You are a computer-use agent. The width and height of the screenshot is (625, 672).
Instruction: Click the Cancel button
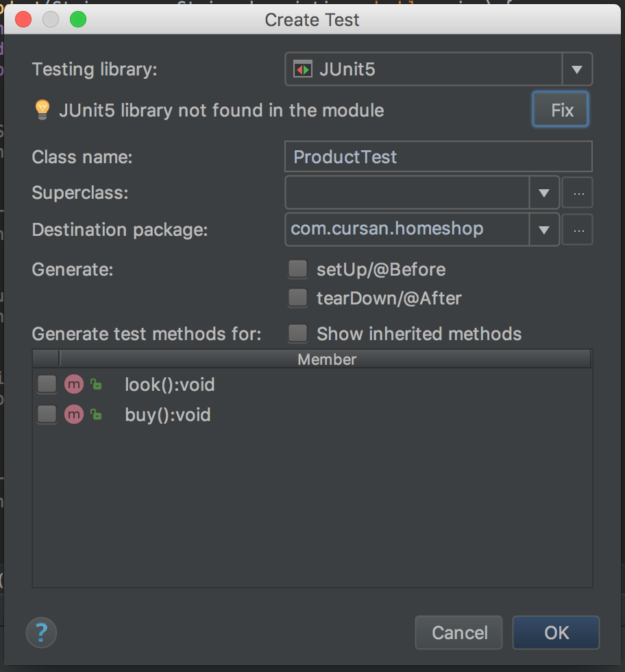[458, 632]
